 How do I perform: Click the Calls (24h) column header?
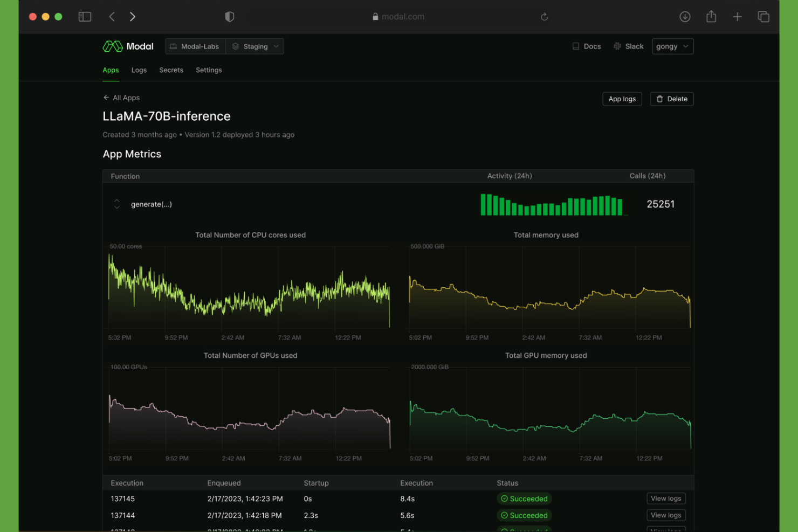point(648,176)
